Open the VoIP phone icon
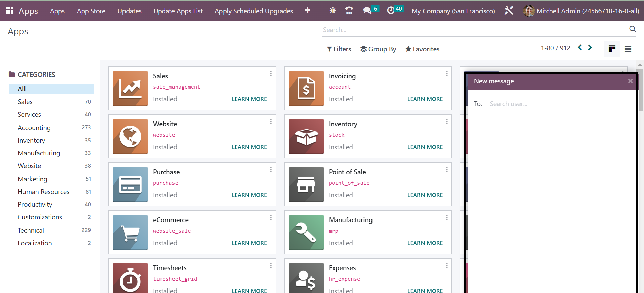Viewport: 644px width, 293px height. tap(349, 11)
